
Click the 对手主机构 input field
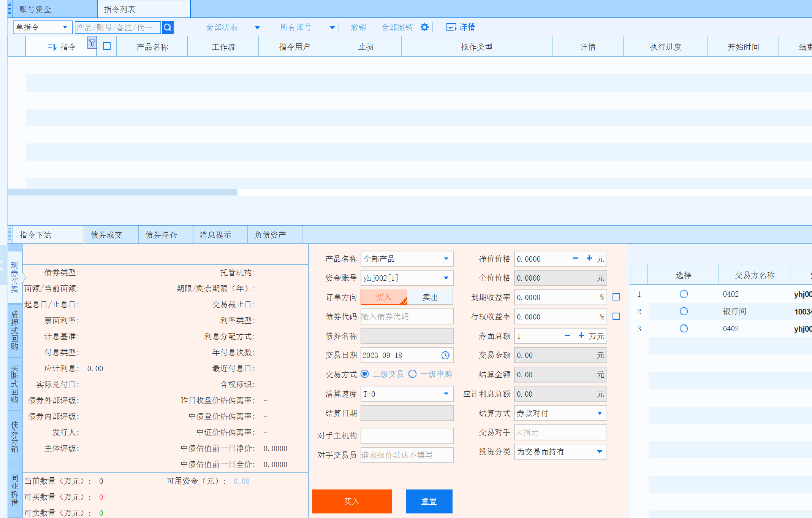tap(407, 436)
